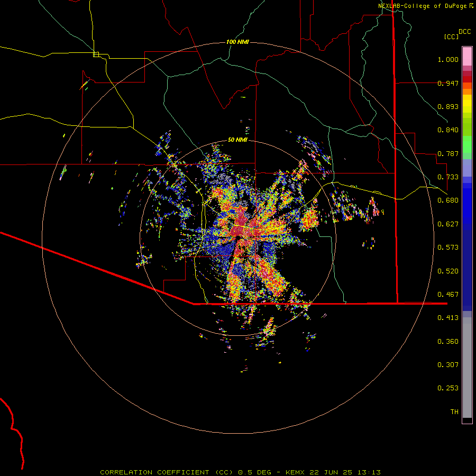This screenshot has width=476, height=476.
Task: Select the 0.733 scale value
Action: coord(448,177)
